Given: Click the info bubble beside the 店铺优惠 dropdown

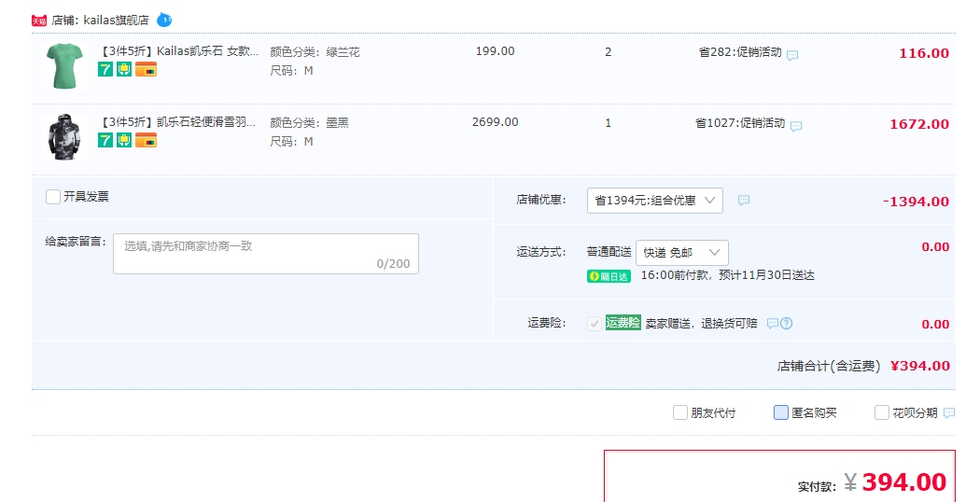Looking at the screenshot, I should point(744,200).
